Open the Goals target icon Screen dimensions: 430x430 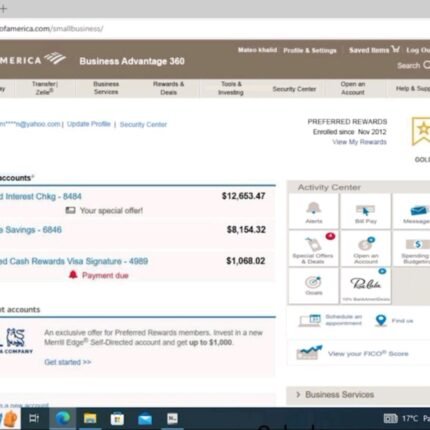(x=313, y=282)
